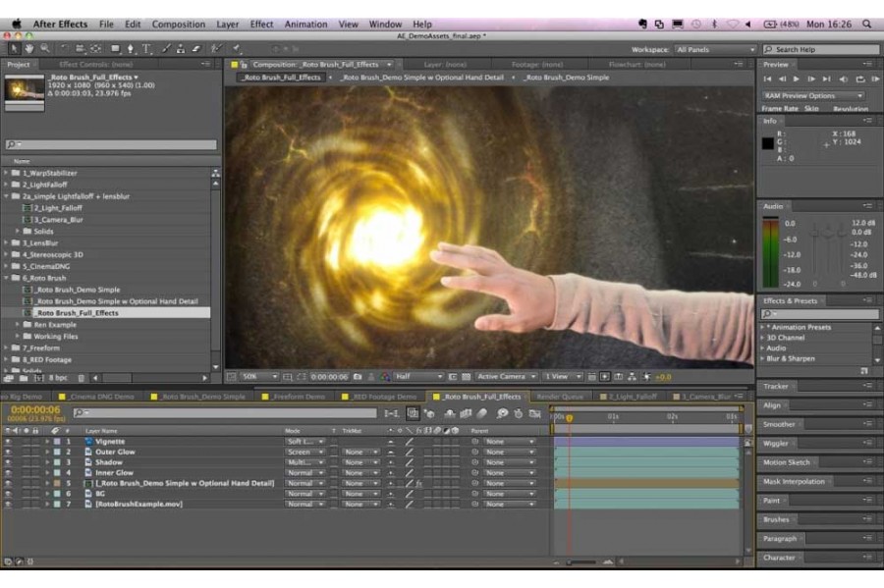This screenshot has height=588, width=884.
Task: Click the Roto Brush_Demo Simple breadcrumb in viewer
Action: [x=567, y=78]
